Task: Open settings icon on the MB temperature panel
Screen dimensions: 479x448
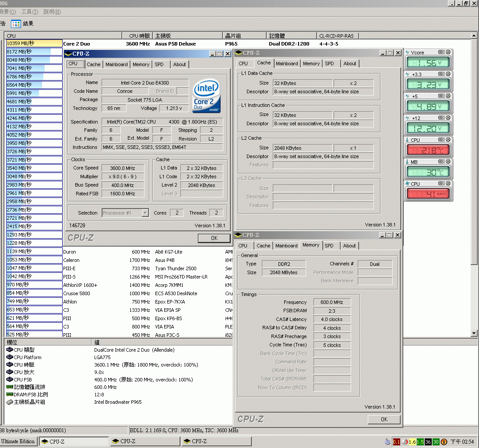Action: (441, 162)
